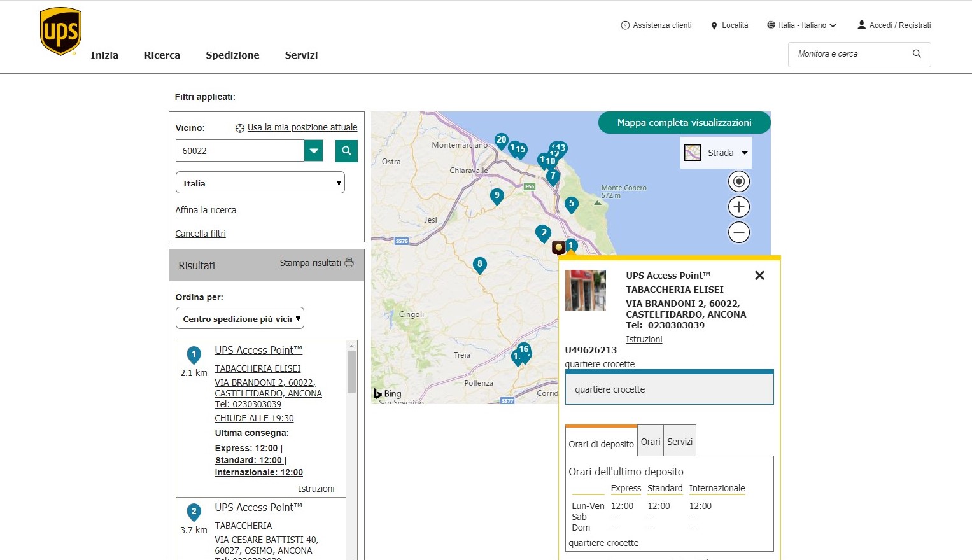Open the postal code suggestions green arrow

(313, 151)
